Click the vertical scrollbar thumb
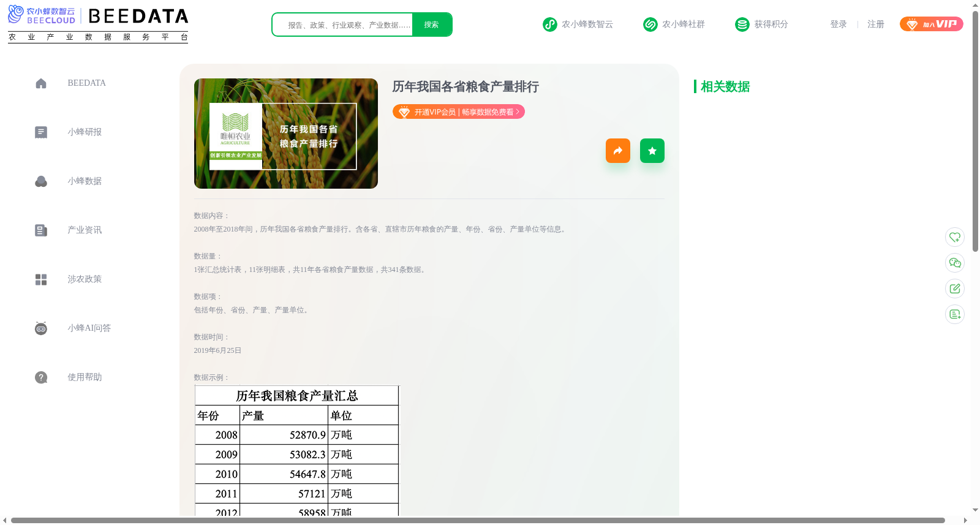This screenshot has width=980, height=525. (975, 131)
